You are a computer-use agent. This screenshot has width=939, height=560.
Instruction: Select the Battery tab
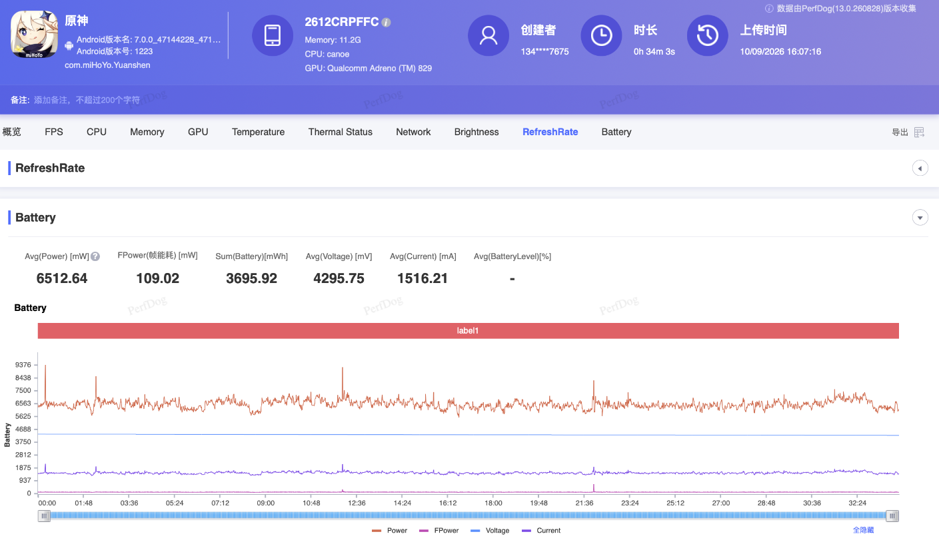coord(616,132)
